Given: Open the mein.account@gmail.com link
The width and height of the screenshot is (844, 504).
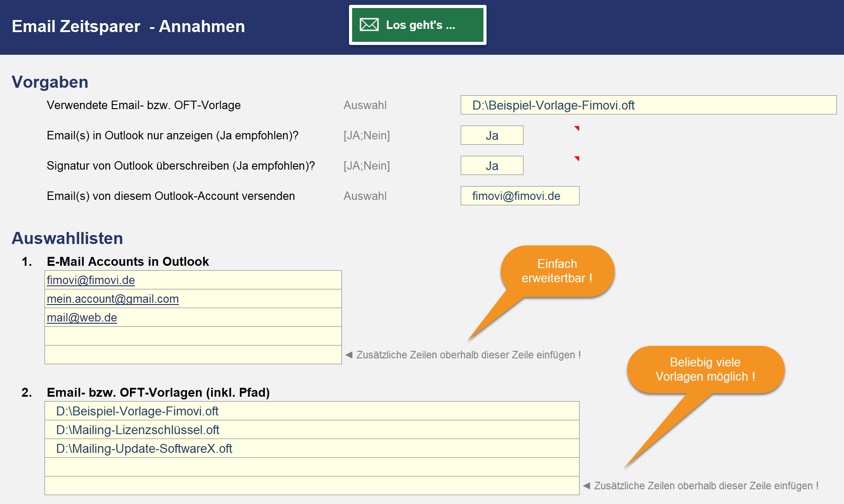Looking at the screenshot, I should tap(113, 299).
